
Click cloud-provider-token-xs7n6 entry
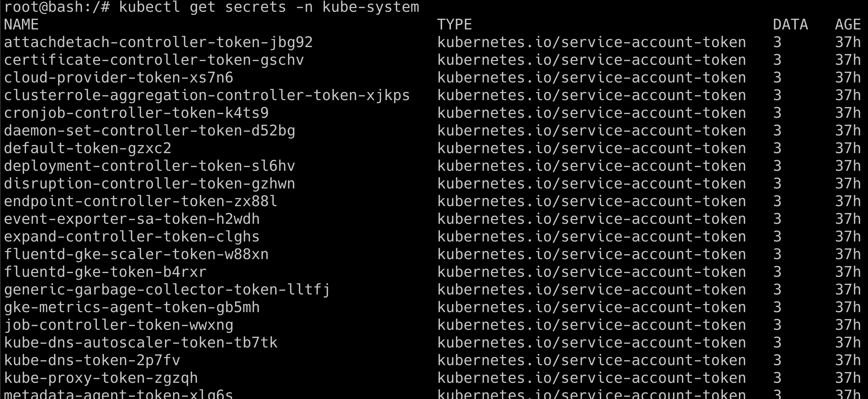[119, 78]
